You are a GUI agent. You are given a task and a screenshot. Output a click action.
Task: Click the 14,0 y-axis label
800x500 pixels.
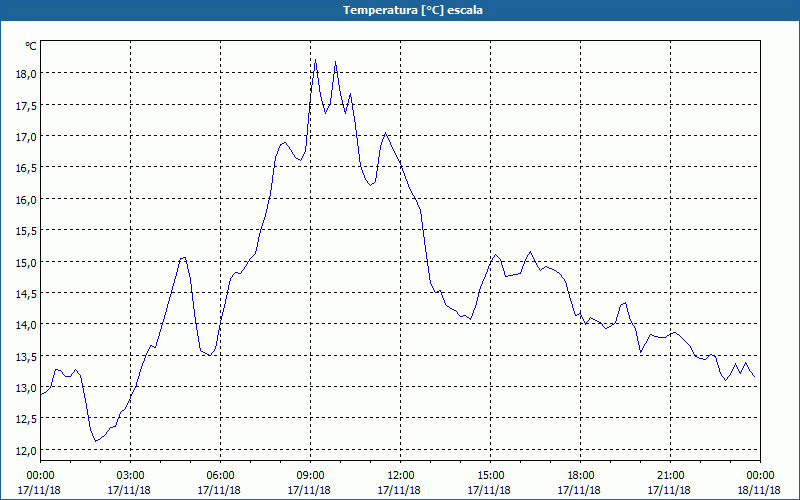(x=27, y=324)
